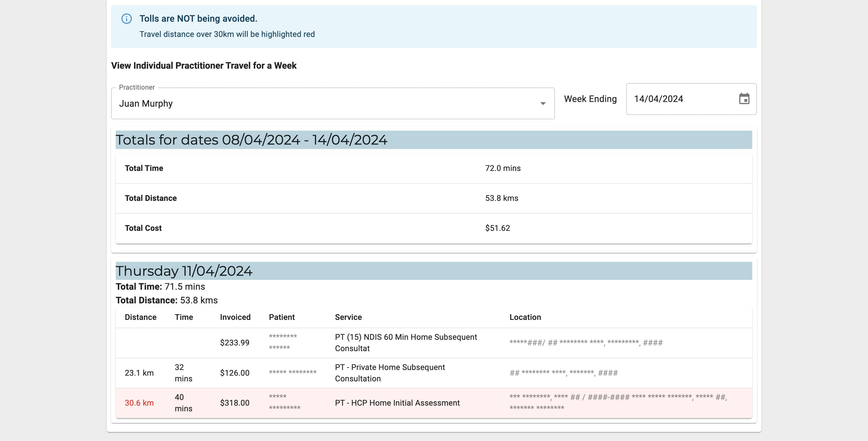Click the 'Total Time' row label in totals
868x441 pixels.
(144, 168)
